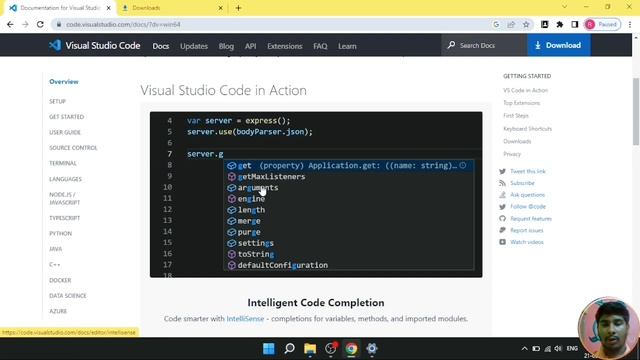Click the Watch videos link
The width and height of the screenshot is (640, 360).
527,242
